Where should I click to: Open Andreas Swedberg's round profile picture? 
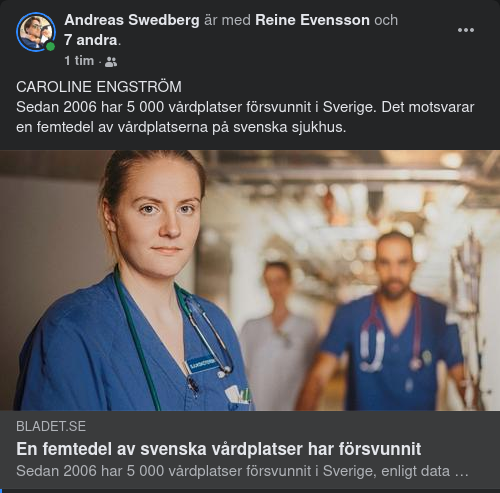[36, 32]
